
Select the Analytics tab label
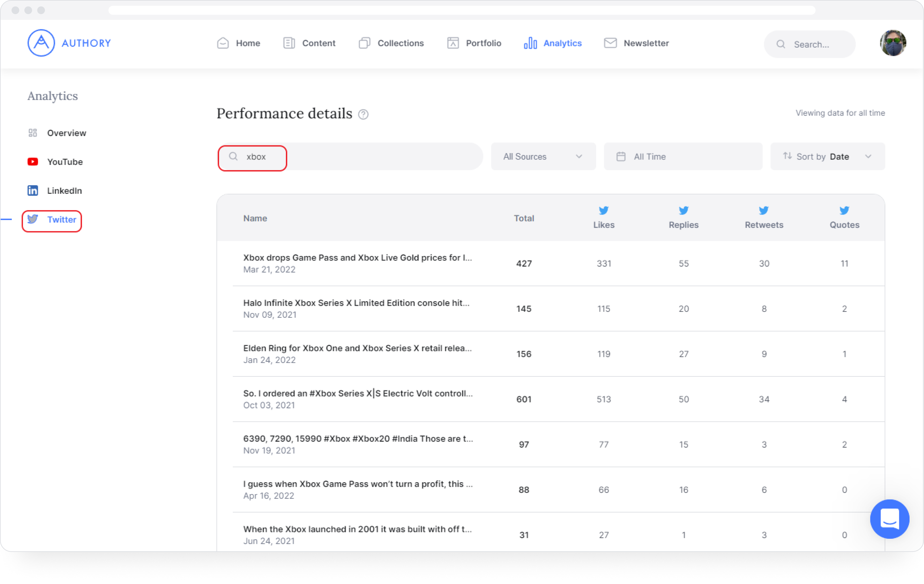click(562, 43)
